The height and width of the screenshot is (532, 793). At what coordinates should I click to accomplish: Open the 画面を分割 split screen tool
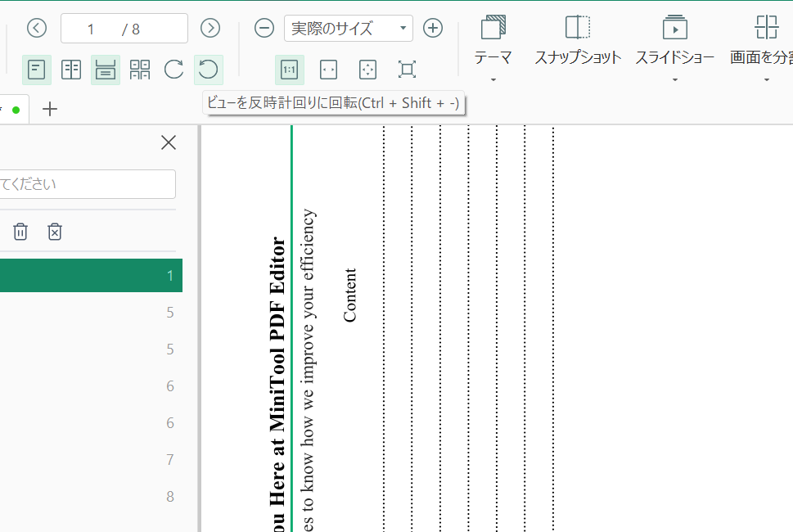click(764, 40)
